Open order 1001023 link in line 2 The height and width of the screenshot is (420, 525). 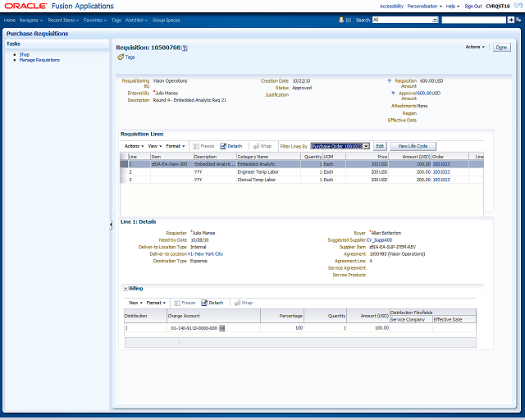pos(441,171)
